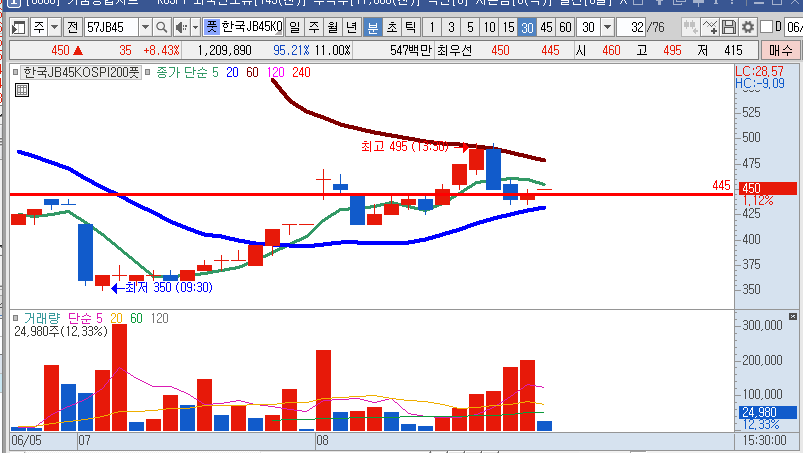Toggle the D checkbox in toolbar
This screenshot has height=453, width=803.
766,26
